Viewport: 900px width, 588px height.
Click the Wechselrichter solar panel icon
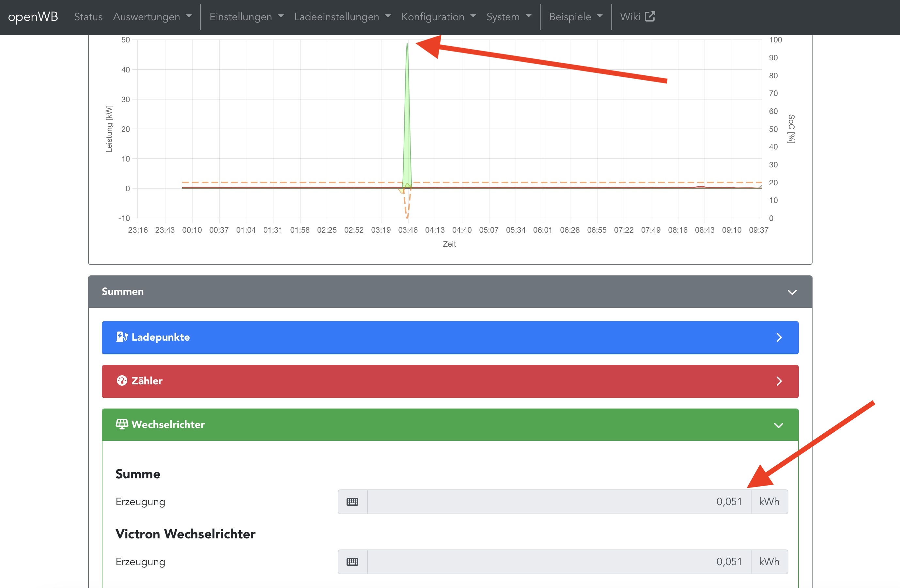(x=121, y=424)
